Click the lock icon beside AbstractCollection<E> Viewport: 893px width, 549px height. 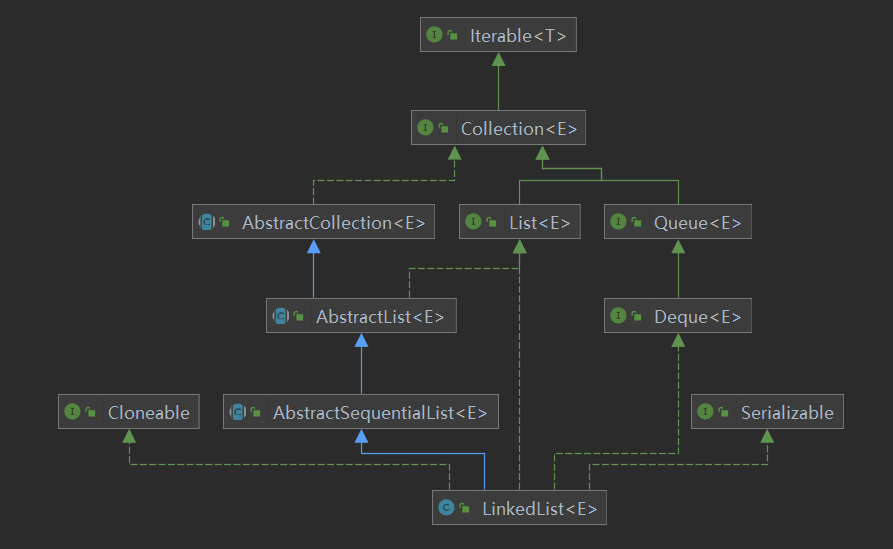[225, 222]
